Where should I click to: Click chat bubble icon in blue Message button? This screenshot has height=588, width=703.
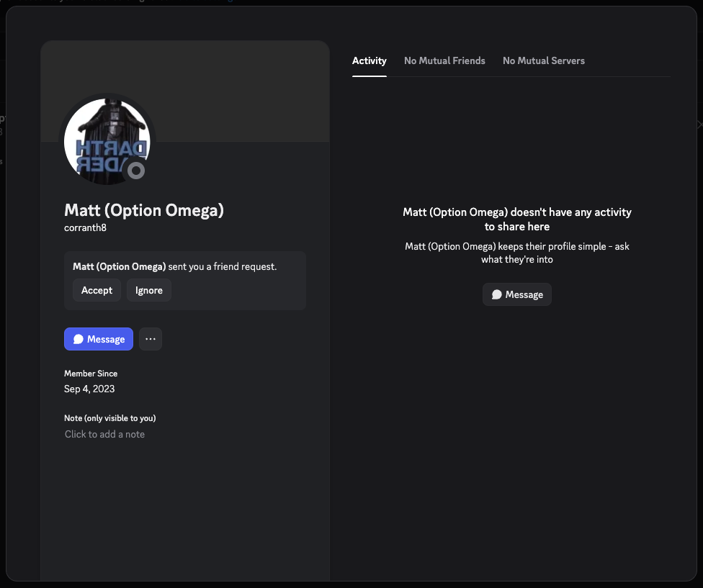point(79,339)
